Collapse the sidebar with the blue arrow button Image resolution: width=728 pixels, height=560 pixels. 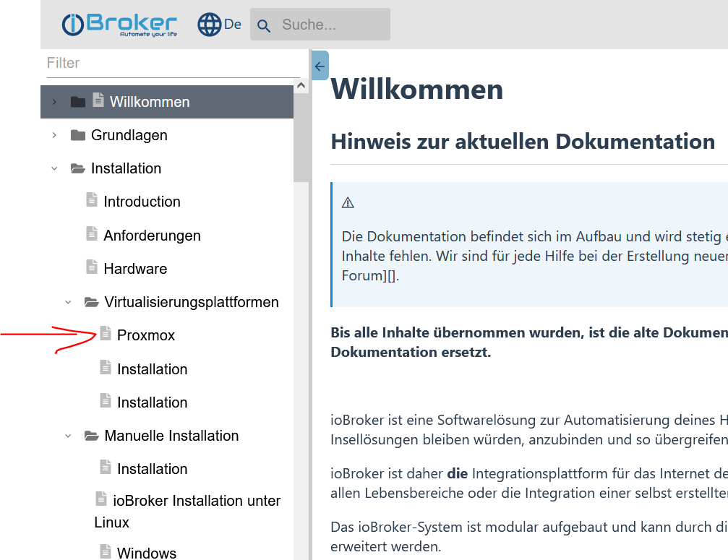320,66
